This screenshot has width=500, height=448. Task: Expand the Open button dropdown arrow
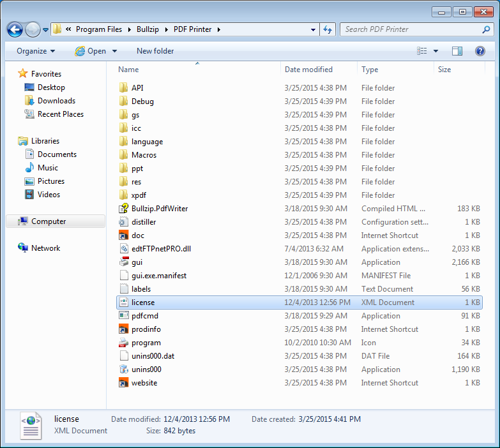point(114,51)
